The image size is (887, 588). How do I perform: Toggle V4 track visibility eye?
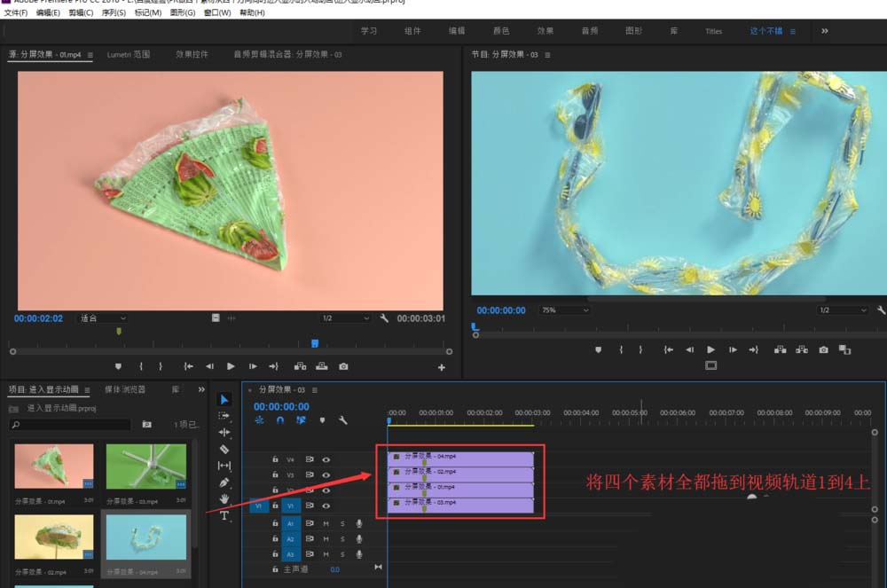[326, 459]
